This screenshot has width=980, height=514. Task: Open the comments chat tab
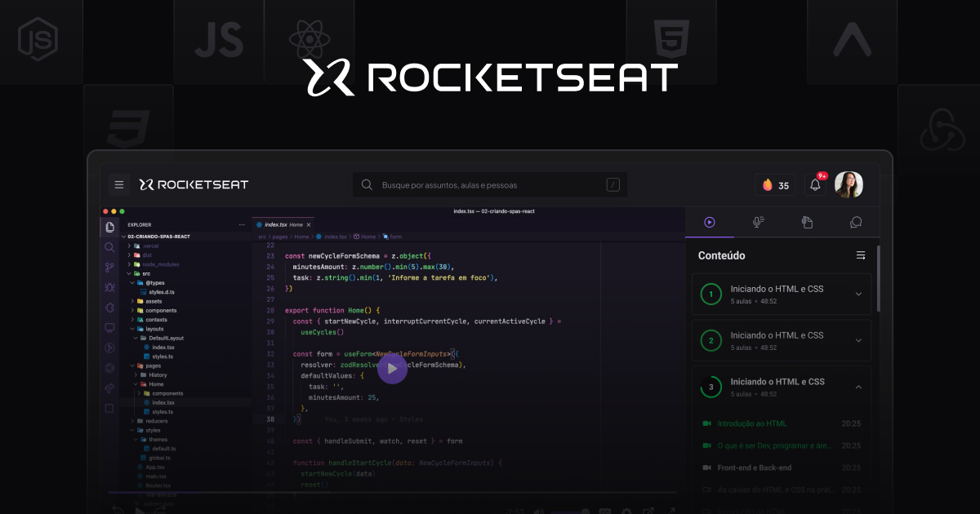point(855,222)
